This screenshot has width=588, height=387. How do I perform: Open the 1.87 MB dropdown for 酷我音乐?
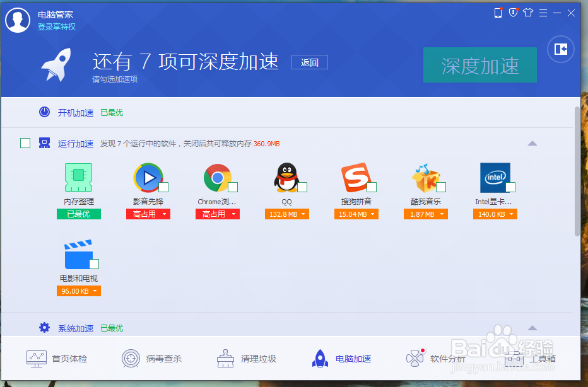pyautogui.click(x=426, y=214)
